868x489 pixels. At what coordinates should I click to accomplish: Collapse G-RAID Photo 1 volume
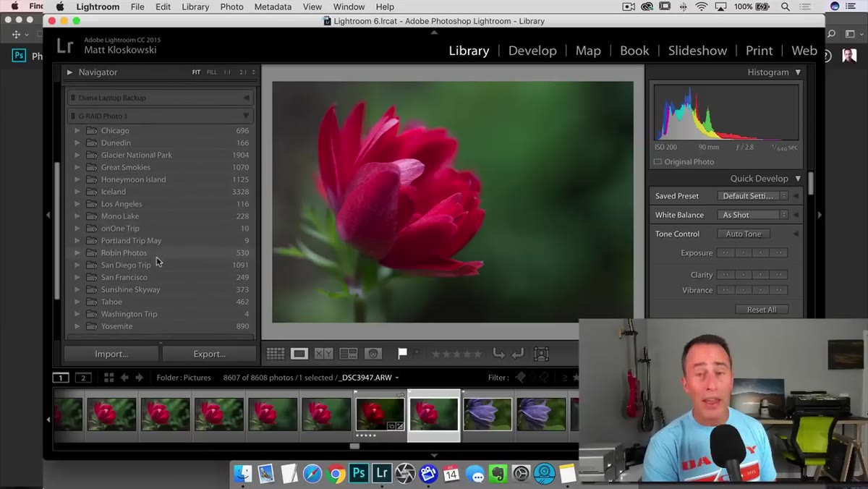(246, 116)
